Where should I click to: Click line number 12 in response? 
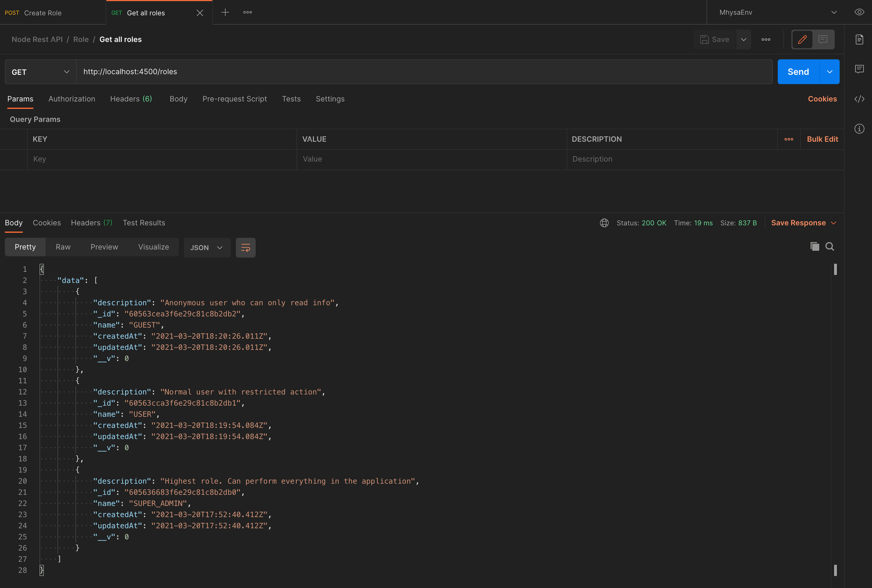(x=23, y=392)
